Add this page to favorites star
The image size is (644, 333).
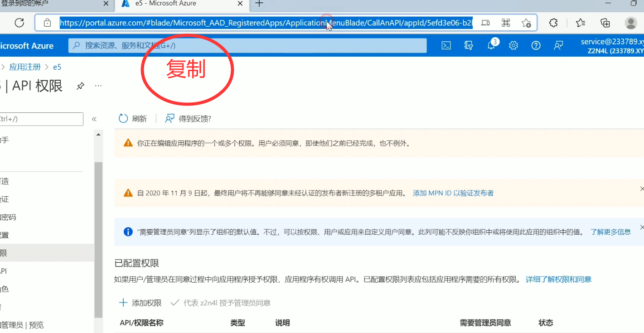tap(526, 23)
